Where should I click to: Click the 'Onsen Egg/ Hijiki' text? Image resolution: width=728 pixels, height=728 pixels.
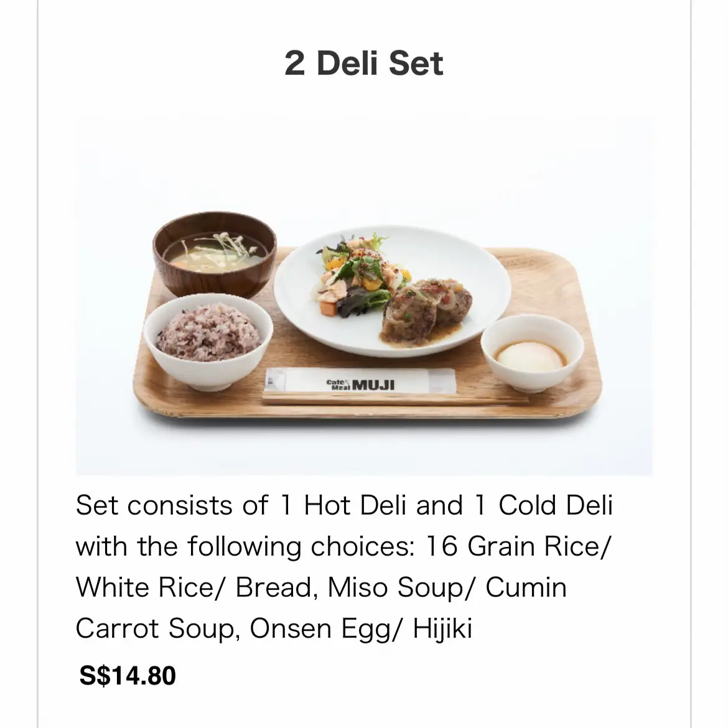pos(362,628)
